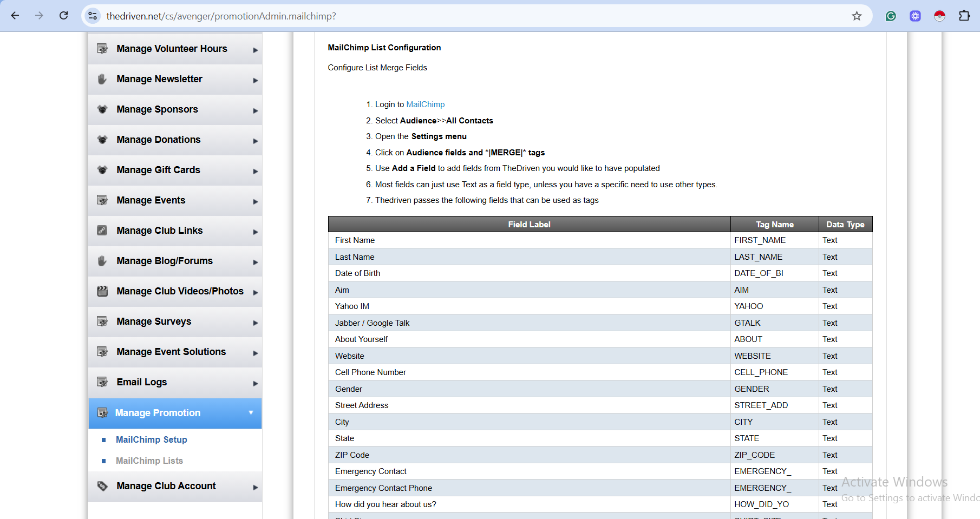
Task: Open the Extensions puzzle icon
Action: (964, 16)
